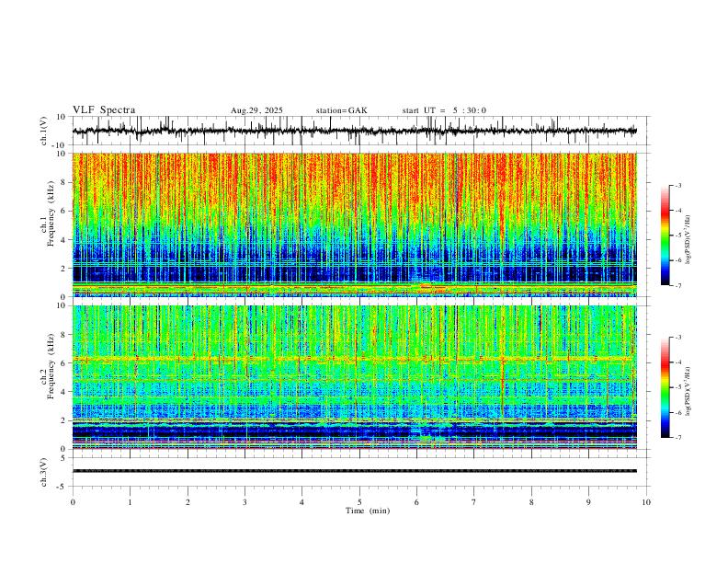Select the date text "Aug.29, 2025"
The image size is (728, 563).
coord(256,110)
